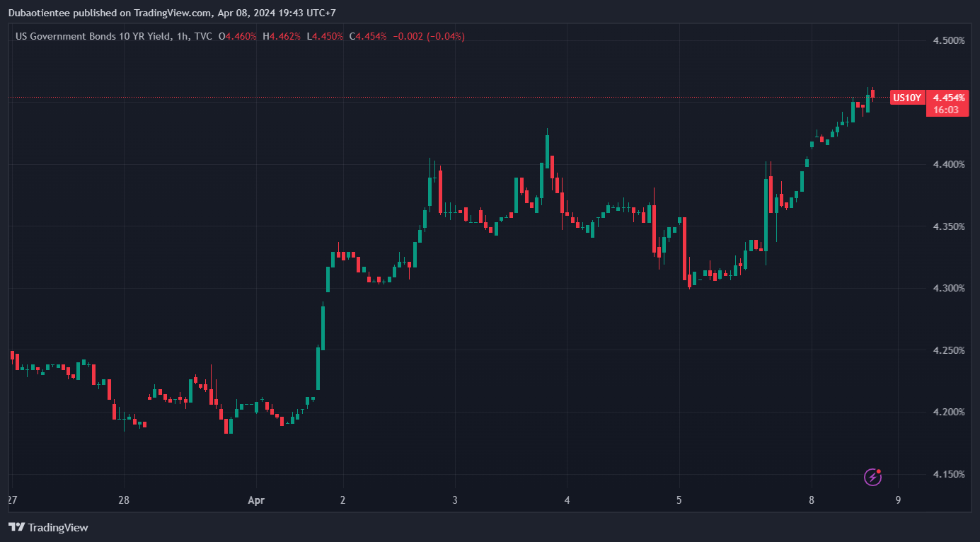Click the 4.500% price axis label
The image size is (980, 542).
click(949, 41)
